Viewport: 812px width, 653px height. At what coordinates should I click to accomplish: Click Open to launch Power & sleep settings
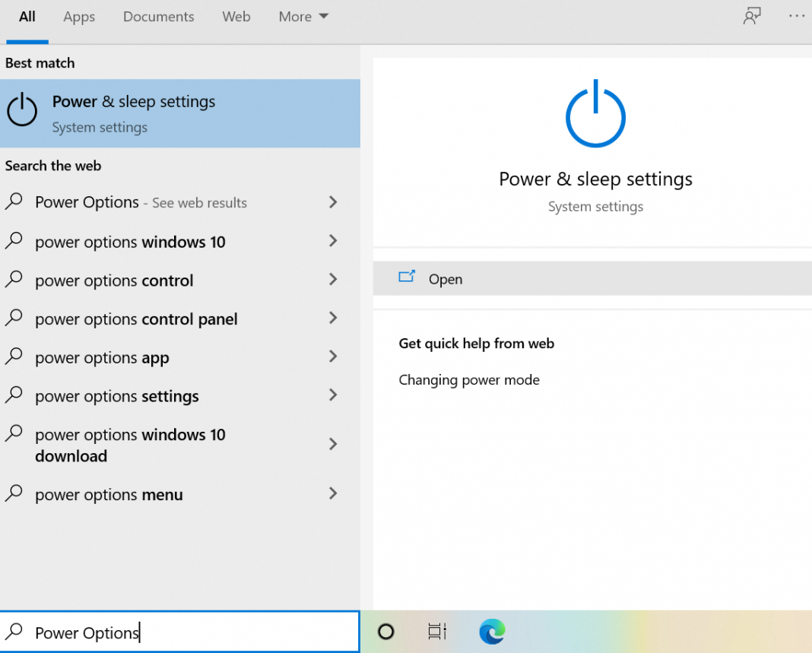click(x=446, y=278)
